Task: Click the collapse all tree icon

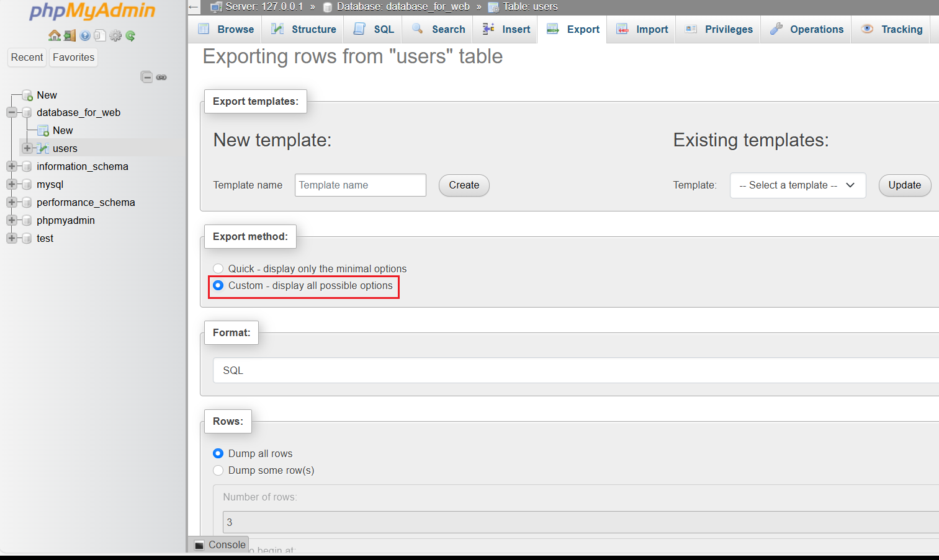Action: pos(146,77)
